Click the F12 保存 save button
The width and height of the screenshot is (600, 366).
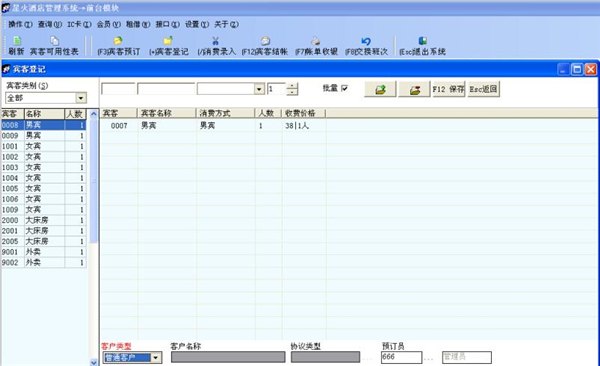pyautogui.click(x=448, y=89)
